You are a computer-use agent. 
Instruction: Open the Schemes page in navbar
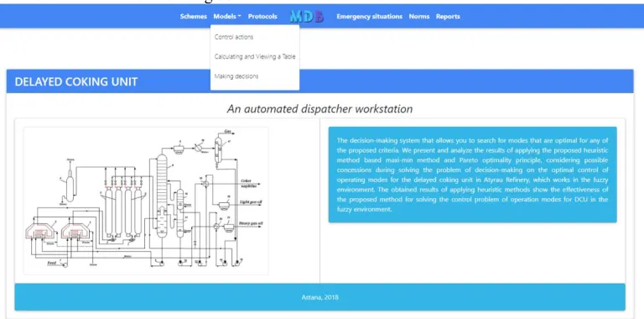pos(193,17)
